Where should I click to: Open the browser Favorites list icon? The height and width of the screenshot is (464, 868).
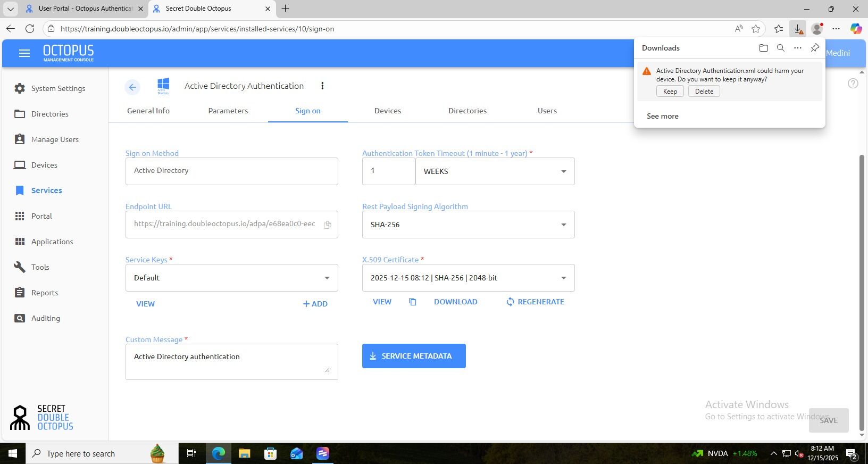pyautogui.click(x=779, y=29)
